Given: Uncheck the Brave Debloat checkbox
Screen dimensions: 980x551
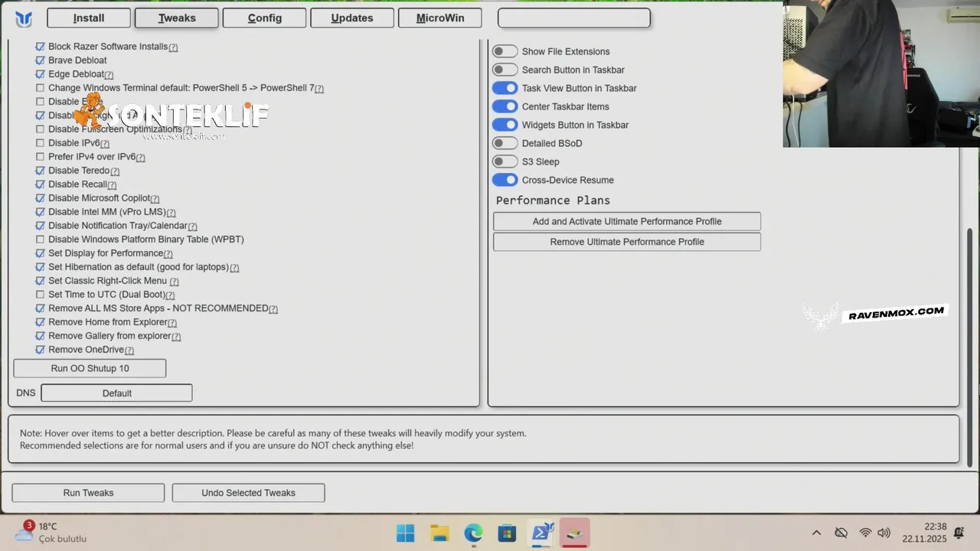Looking at the screenshot, I should pyautogui.click(x=41, y=60).
